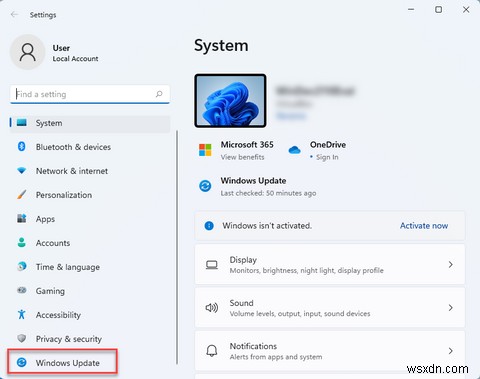Image resolution: width=480 pixels, height=379 pixels.
Task: Expand the Sound settings chevron
Action: tap(450, 308)
